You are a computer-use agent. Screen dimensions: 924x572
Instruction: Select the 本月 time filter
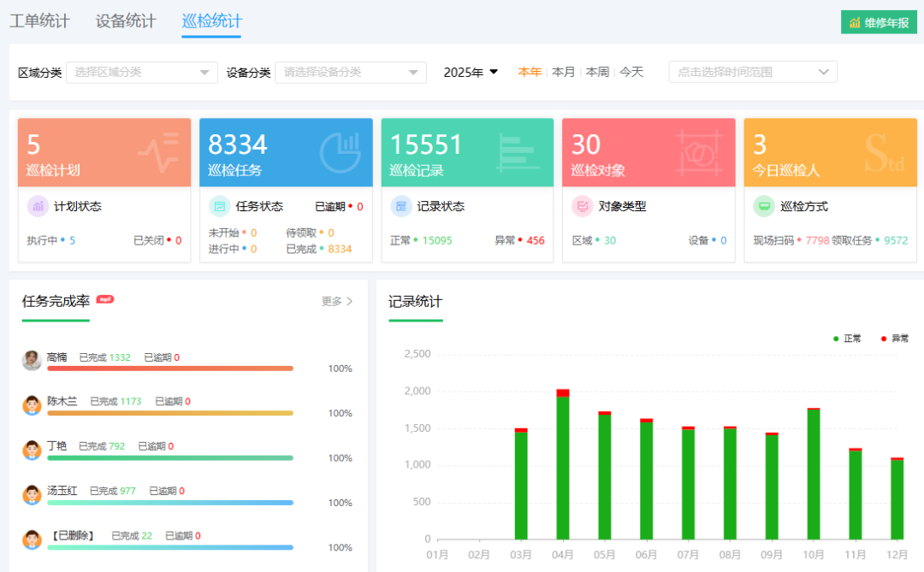(x=563, y=72)
